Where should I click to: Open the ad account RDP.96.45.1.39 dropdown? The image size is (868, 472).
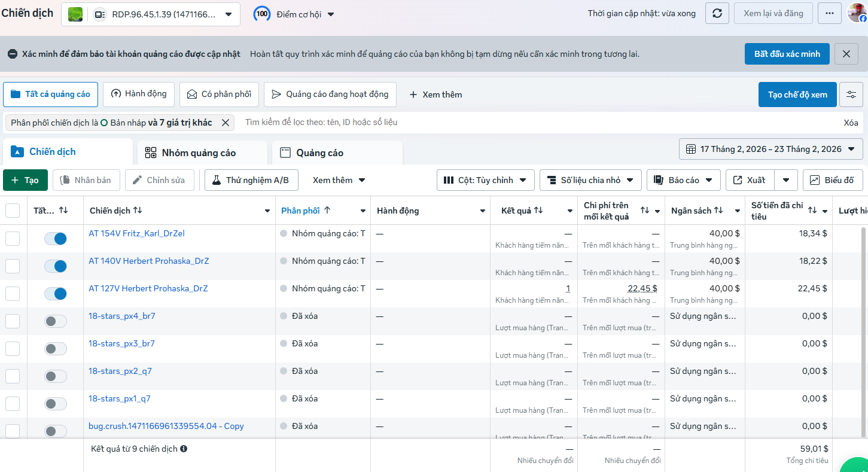[151, 14]
